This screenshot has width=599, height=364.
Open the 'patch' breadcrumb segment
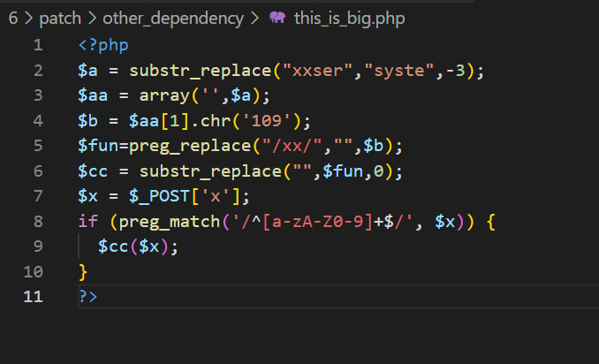[60, 19]
